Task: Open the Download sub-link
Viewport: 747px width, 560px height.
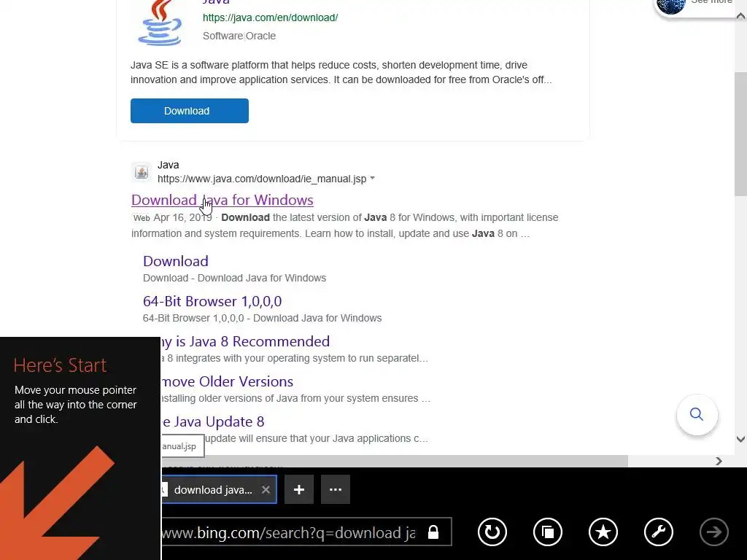Action: [175, 261]
